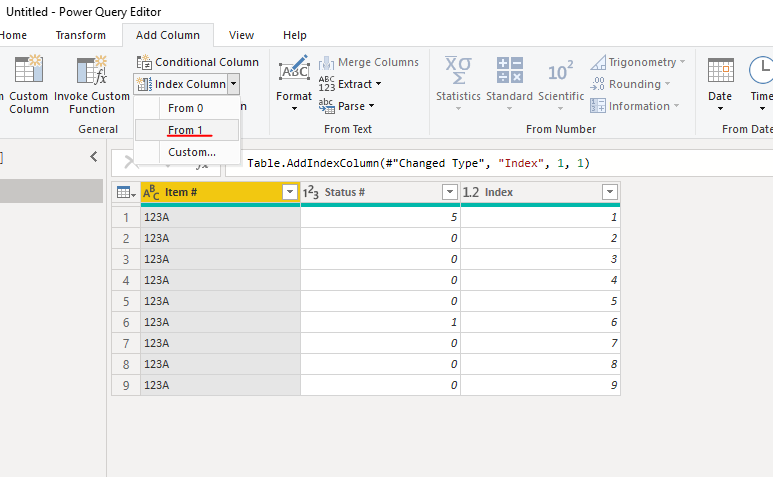
Task: Open the Parse dropdown
Action: 347,106
